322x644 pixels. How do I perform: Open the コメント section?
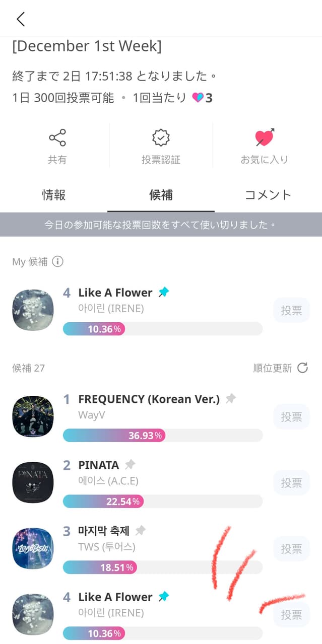tap(268, 195)
